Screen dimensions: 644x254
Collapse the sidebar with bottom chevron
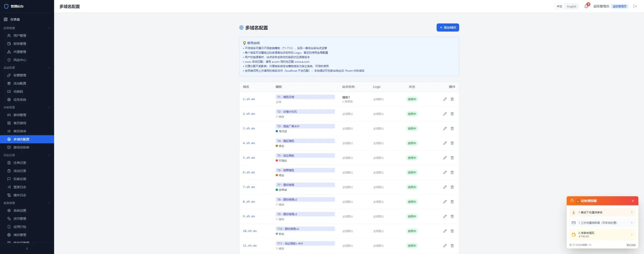point(27,248)
